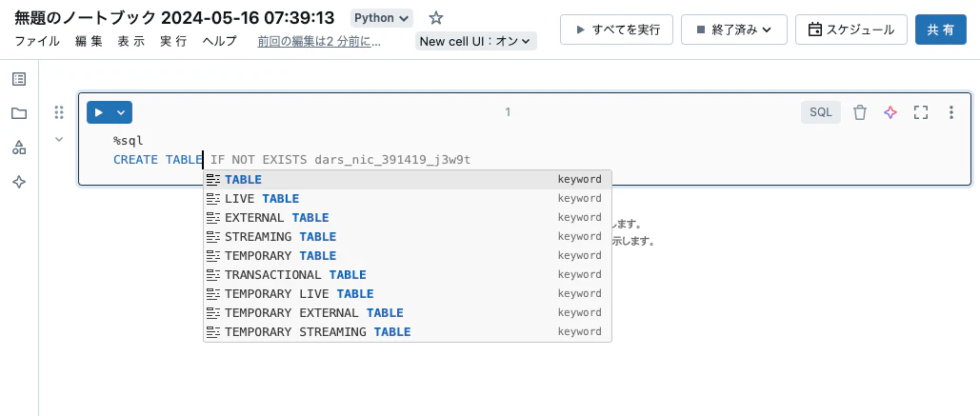Image resolution: width=980 pixels, height=416 pixels.
Task: Select the EXTERNAL TABLE suggestion
Action: [x=408, y=217]
